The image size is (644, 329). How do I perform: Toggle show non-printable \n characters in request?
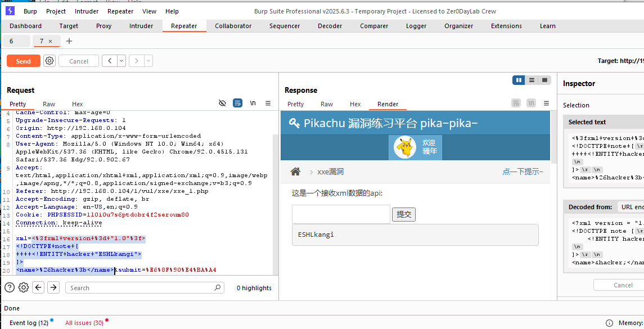click(253, 103)
